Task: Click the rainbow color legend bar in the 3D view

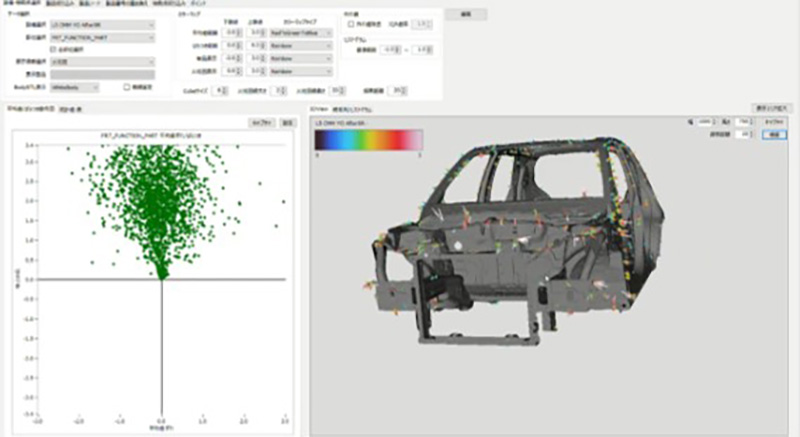Action: click(368, 139)
